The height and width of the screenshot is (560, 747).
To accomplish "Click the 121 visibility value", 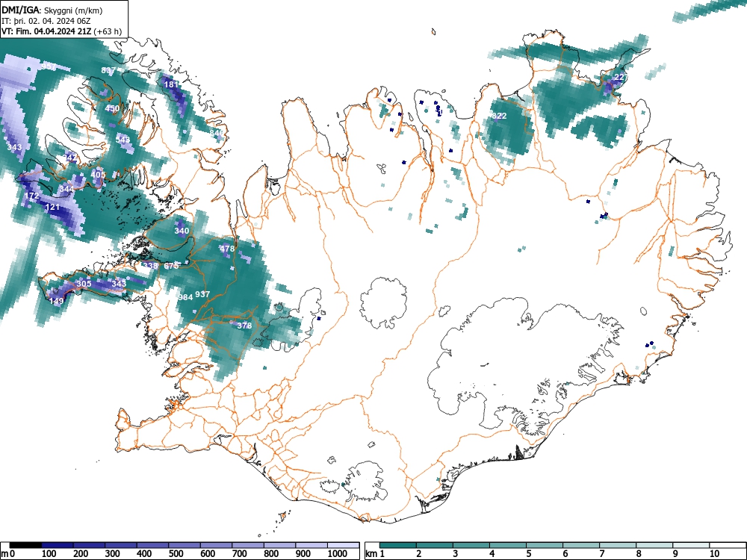I will click(x=52, y=207).
